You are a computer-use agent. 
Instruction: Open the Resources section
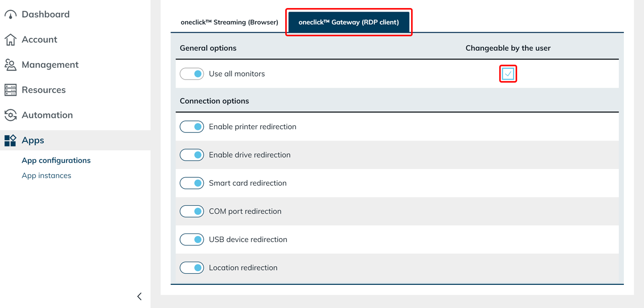pos(44,90)
